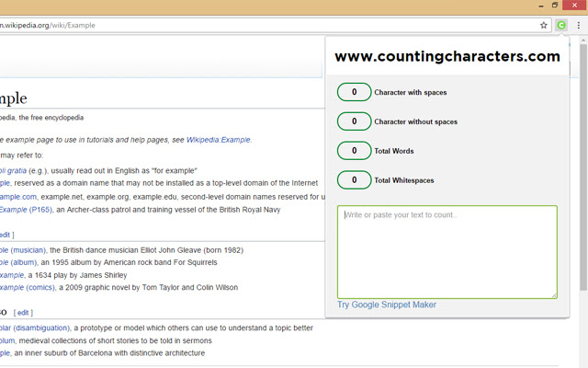Grab the textarea resize handle corner
588x368 pixels.
click(x=554, y=295)
